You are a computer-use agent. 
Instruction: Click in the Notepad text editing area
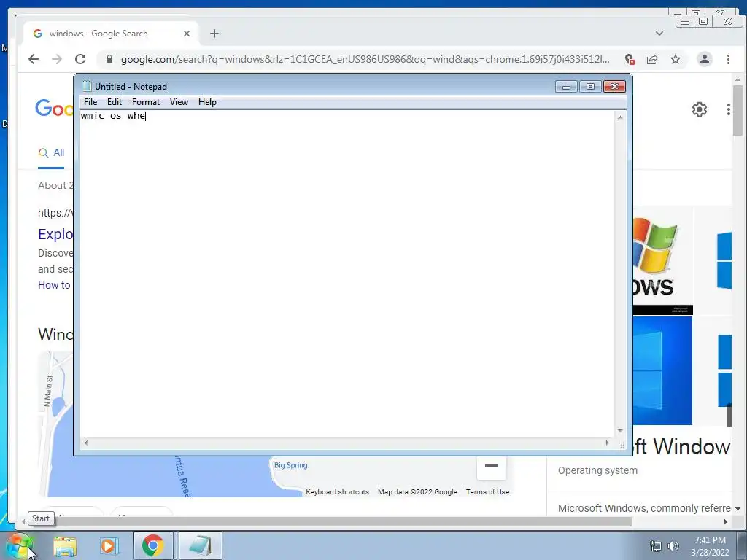[x=347, y=274]
